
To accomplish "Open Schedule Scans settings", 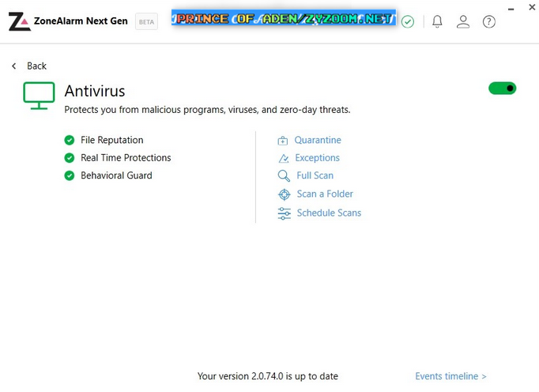I will (x=329, y=213).
